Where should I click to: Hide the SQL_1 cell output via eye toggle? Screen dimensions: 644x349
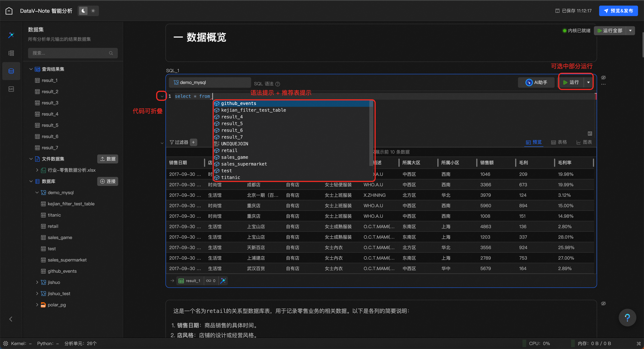[604, 77]
